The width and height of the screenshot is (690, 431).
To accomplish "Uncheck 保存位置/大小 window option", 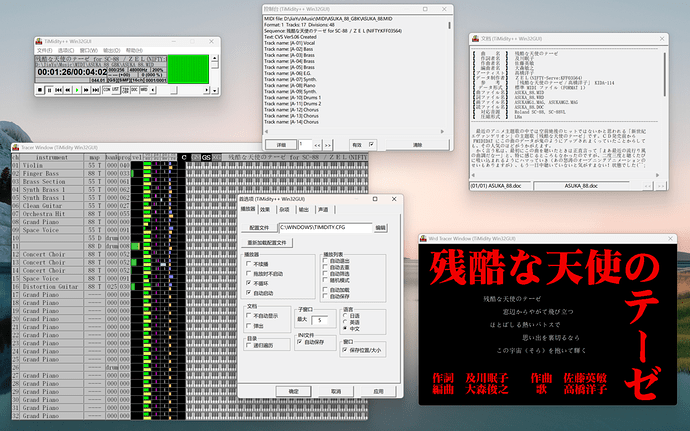I will coord(344,350).
